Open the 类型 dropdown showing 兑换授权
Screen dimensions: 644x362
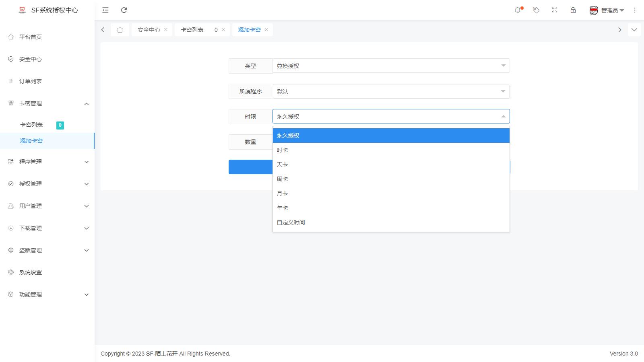click(x=390, y=66)
